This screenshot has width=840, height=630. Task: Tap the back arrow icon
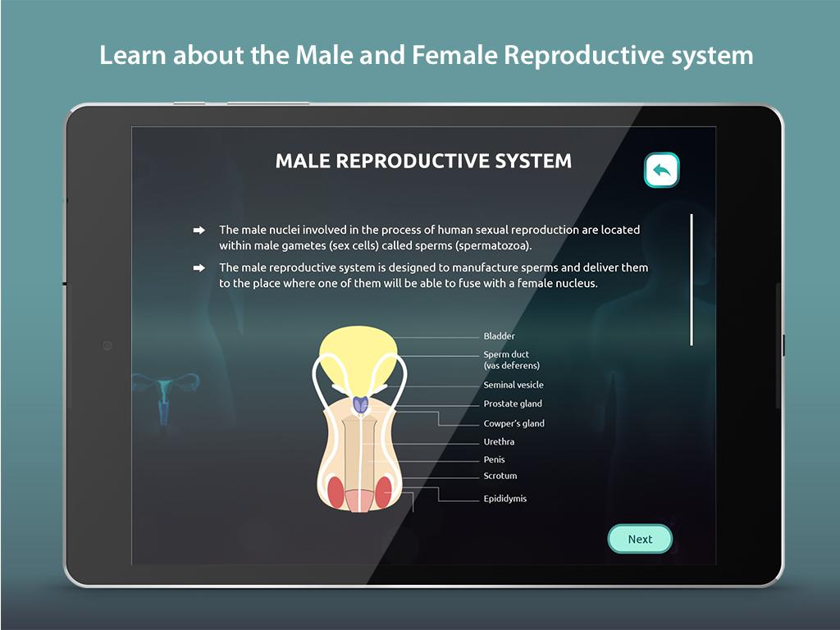coord(662,171)
